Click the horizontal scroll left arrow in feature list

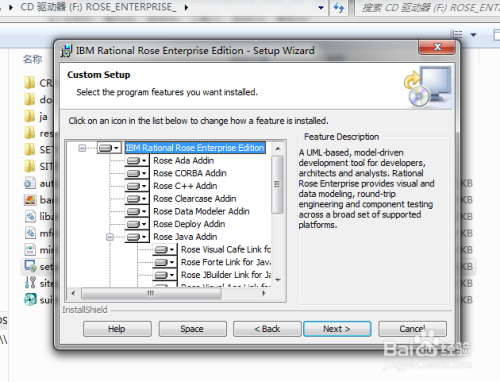[73, 293]
